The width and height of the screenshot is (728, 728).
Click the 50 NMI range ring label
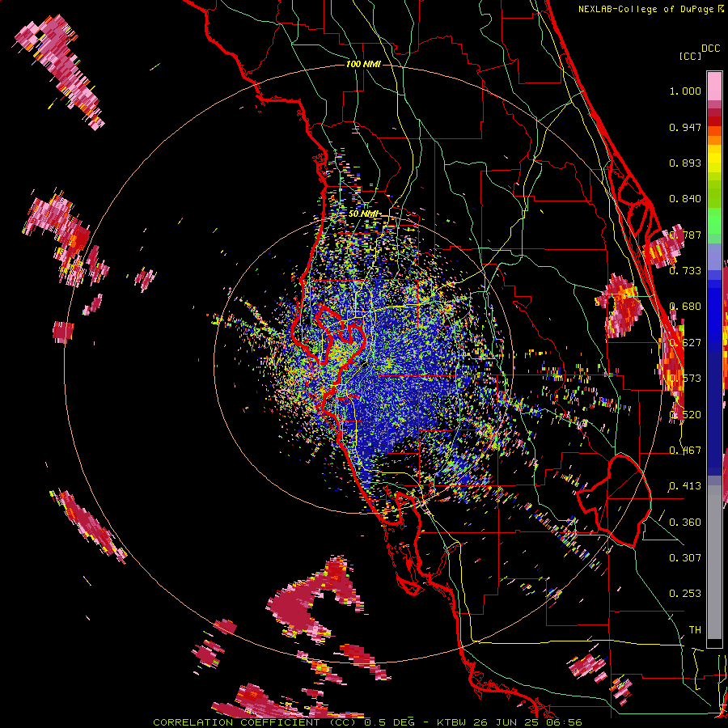click(x=363, y=214)
